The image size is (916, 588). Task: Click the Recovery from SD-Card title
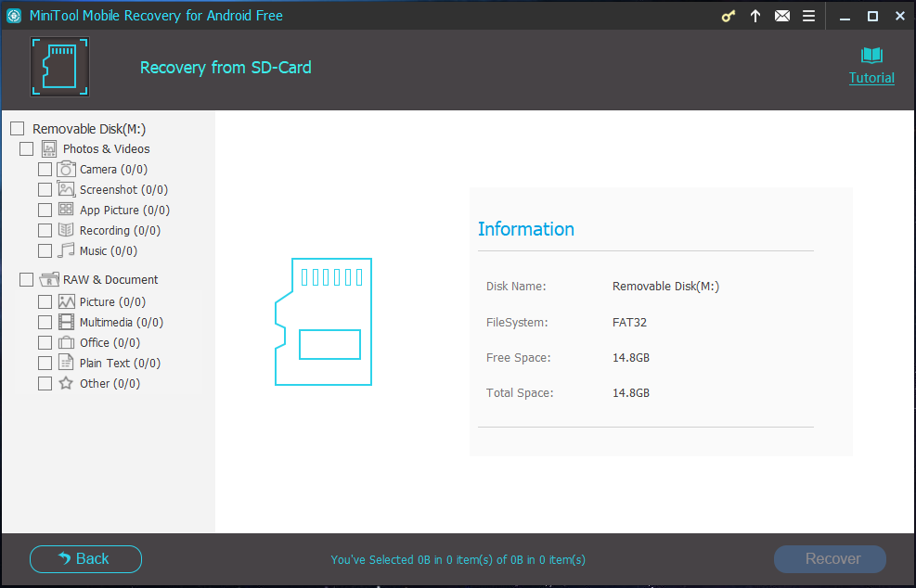[x=226, y=68]
